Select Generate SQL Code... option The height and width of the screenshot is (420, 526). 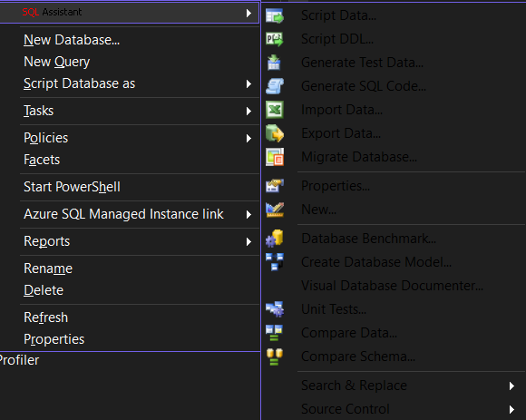(364, 86)
